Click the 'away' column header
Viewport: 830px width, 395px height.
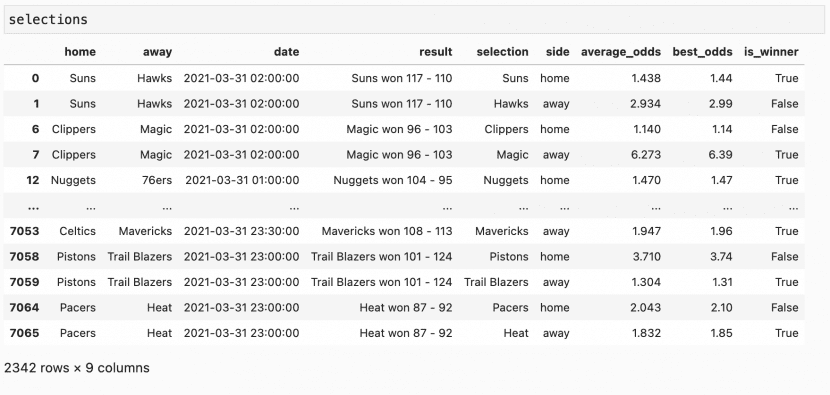click(x=157, y=52)
